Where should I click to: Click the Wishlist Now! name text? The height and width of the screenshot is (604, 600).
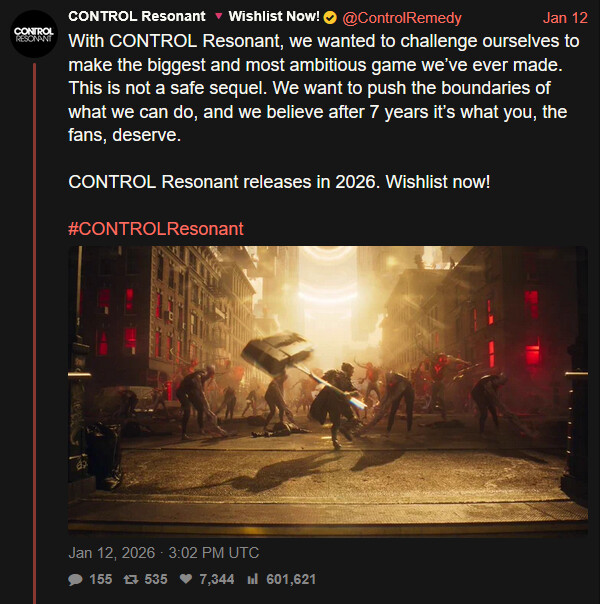[274, 17]
